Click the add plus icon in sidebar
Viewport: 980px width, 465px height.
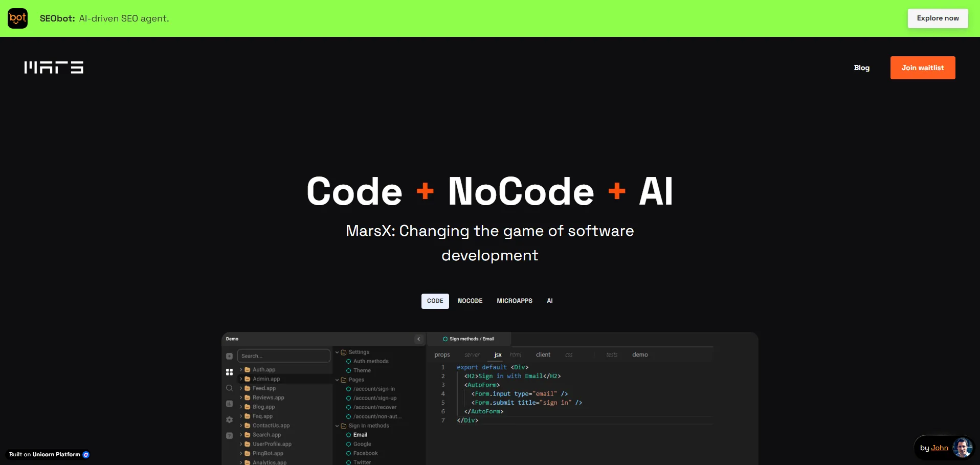pyautogui.click(x=229, y=356)
